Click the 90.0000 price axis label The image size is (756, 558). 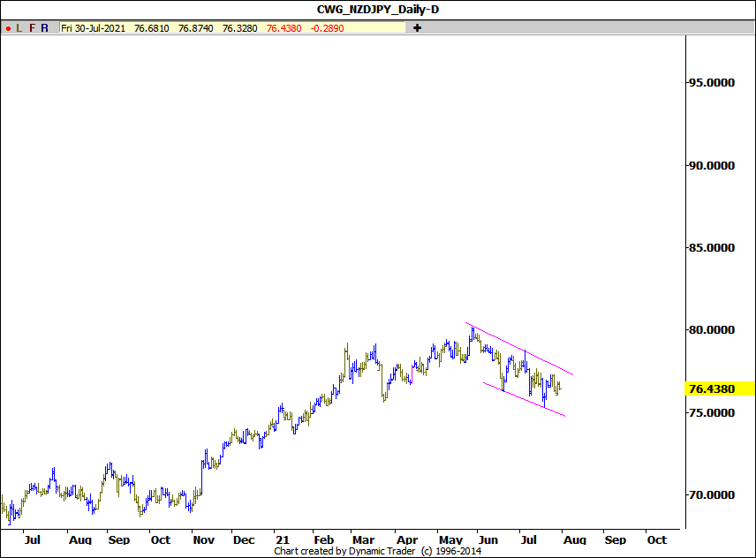(712, 165)
